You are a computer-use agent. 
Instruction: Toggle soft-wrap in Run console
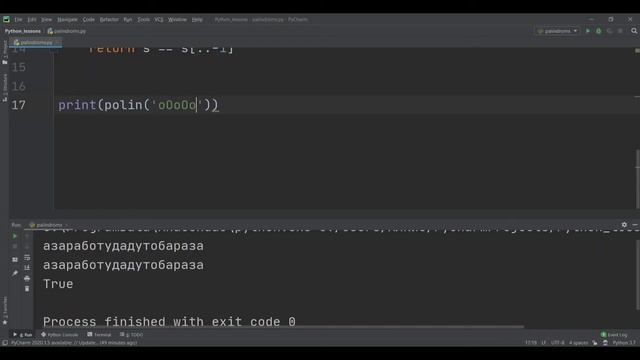click(27, 258)
